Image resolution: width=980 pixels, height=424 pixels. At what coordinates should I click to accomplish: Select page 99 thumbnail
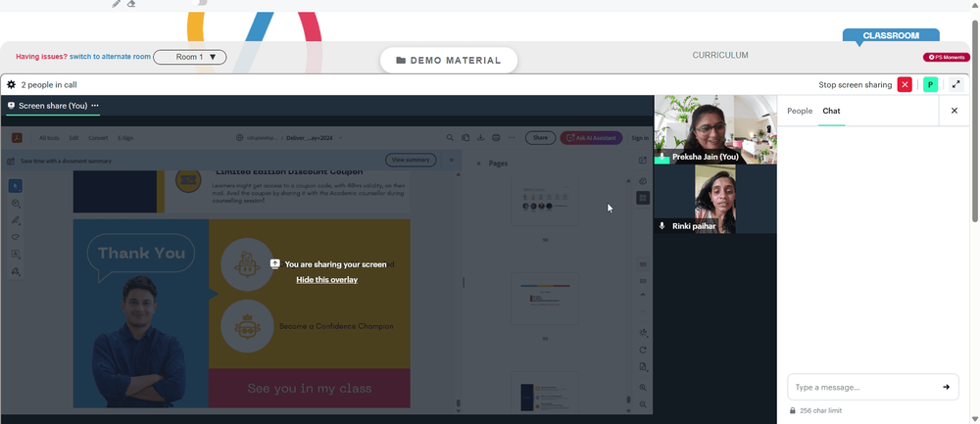[545, 299]
